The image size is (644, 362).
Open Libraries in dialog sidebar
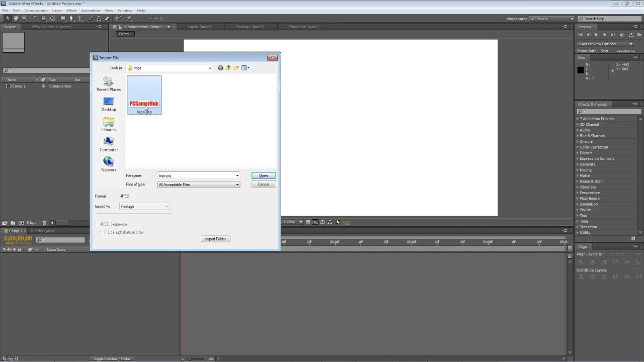tap(109, 125)
